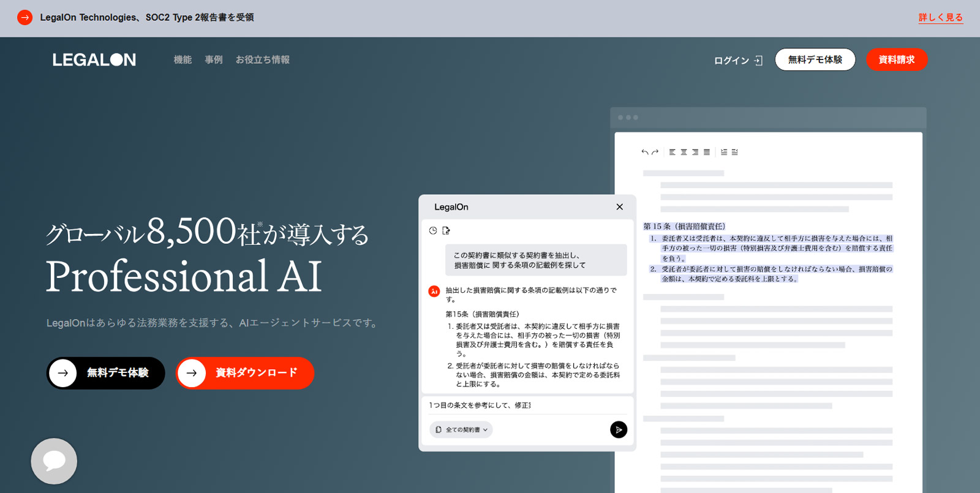Expand the 全ての契約書 dropdown

[461, 430]
